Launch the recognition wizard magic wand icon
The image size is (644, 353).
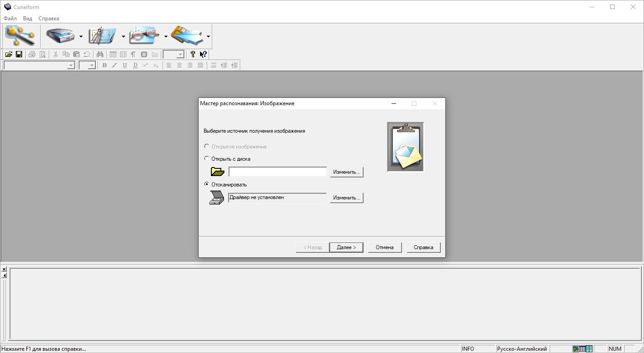[x=20, y=36]
